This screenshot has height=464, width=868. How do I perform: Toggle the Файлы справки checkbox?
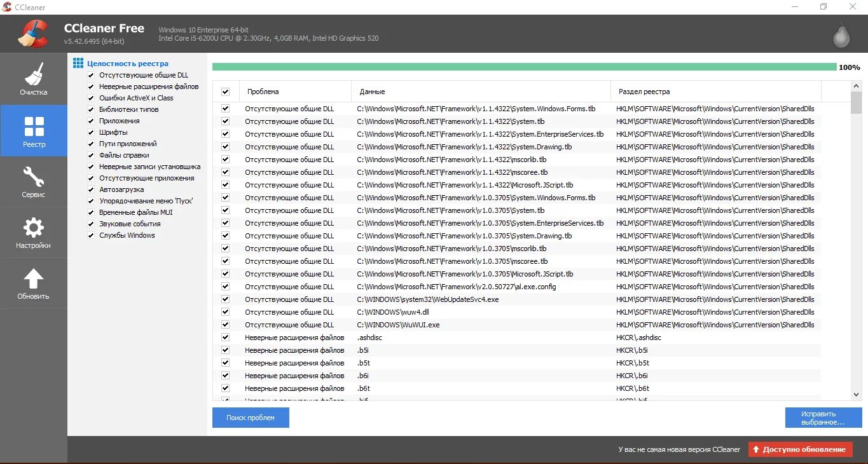tap(91, 155)
